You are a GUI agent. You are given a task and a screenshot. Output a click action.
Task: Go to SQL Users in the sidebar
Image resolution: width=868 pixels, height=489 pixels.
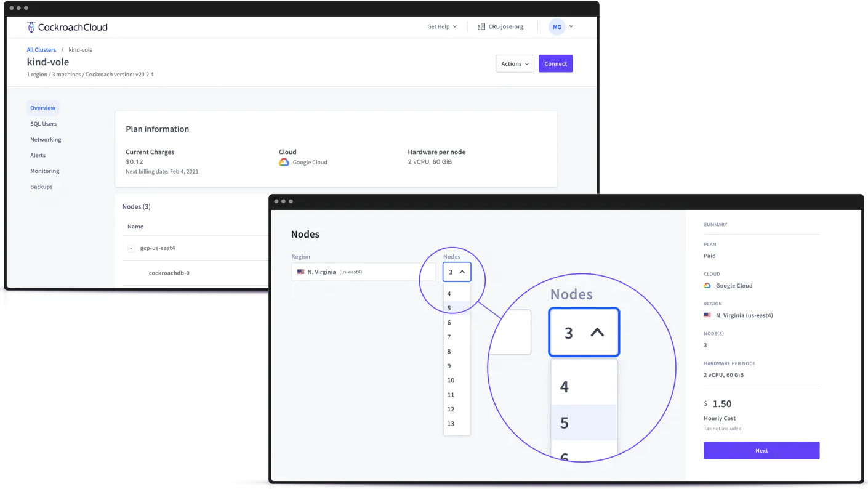(44, 124)
